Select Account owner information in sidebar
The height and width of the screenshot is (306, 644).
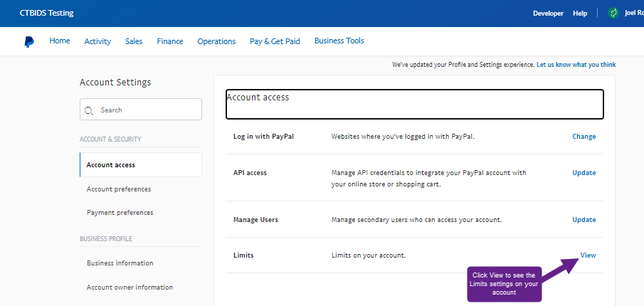tap(130, 287)
